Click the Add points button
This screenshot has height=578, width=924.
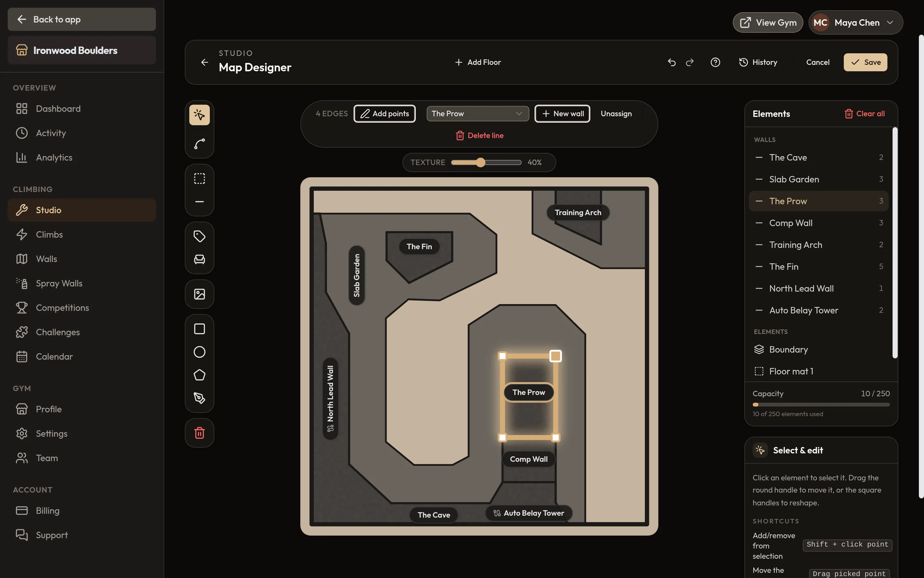pos(384,114)
